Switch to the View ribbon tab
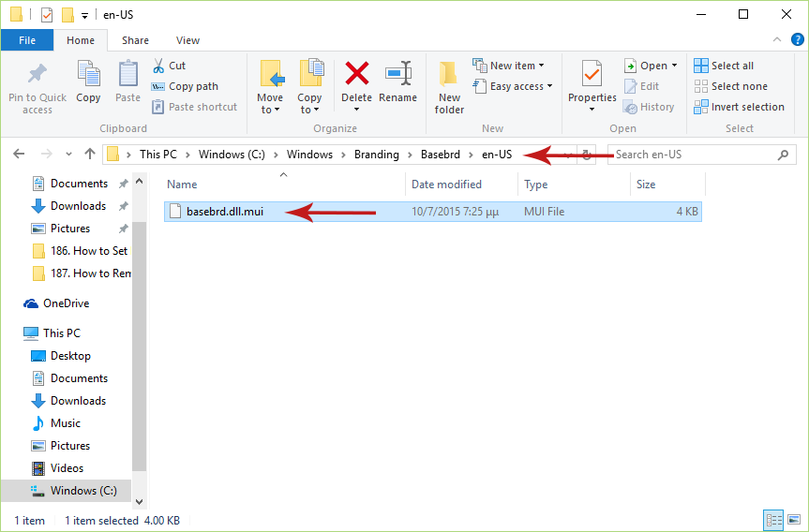The height and width of the screenshot is (532, 809). click(x=187, y=40)
